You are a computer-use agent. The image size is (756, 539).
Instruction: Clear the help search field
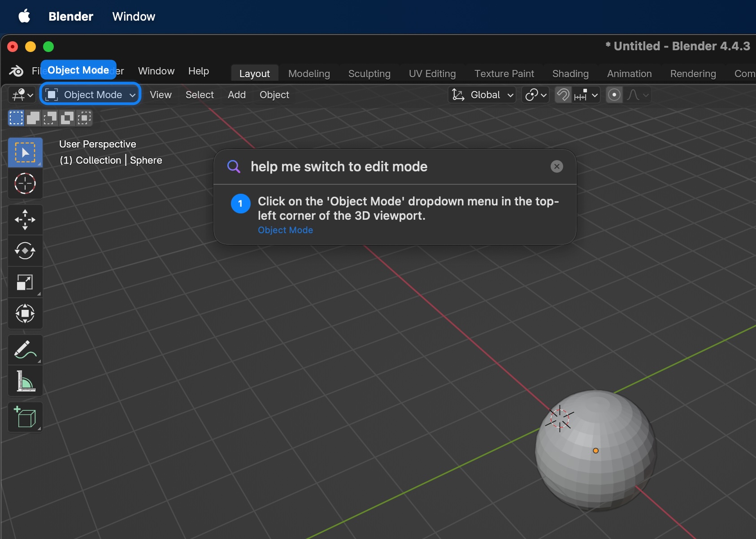[x=556, y=166]
